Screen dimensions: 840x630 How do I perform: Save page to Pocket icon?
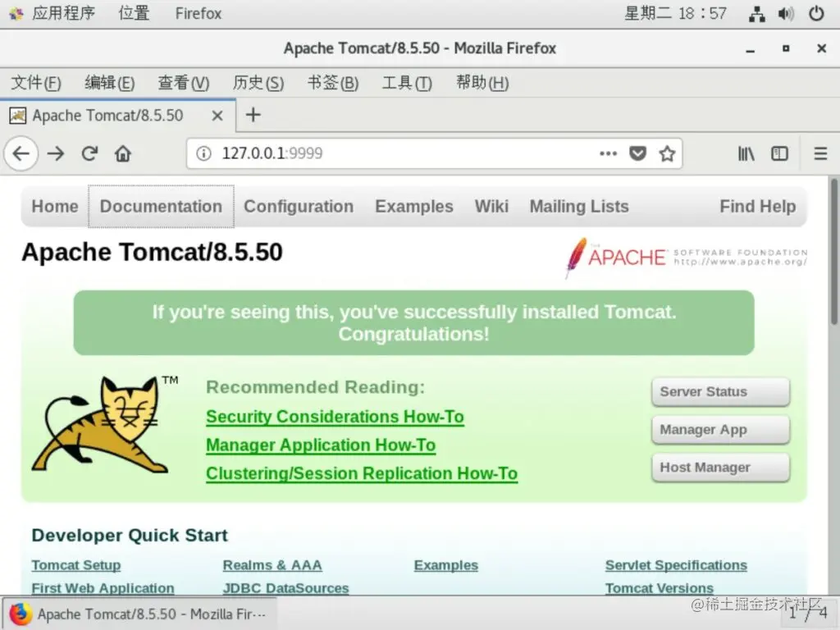point(637,153)
